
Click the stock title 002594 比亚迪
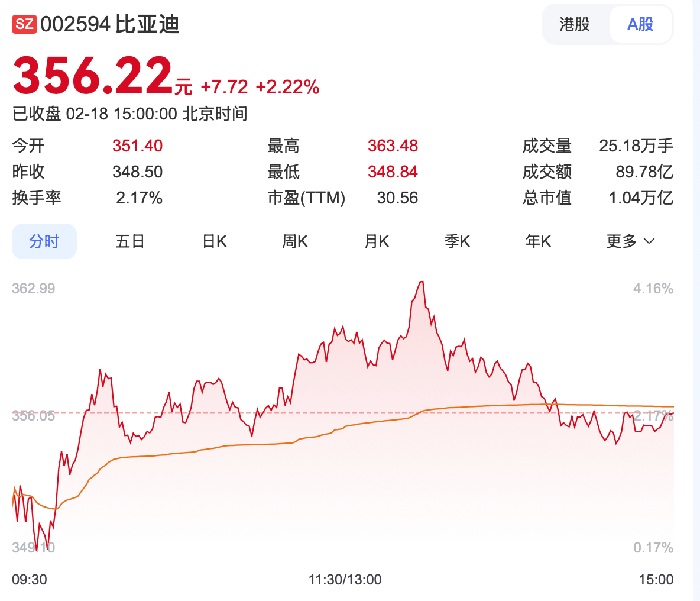click(110, 24)
